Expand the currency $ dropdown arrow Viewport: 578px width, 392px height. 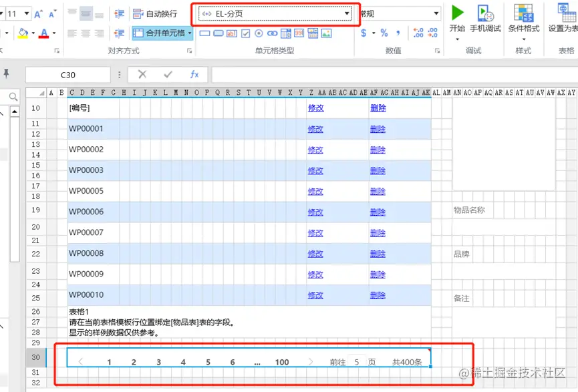click(x=374, y=33)
